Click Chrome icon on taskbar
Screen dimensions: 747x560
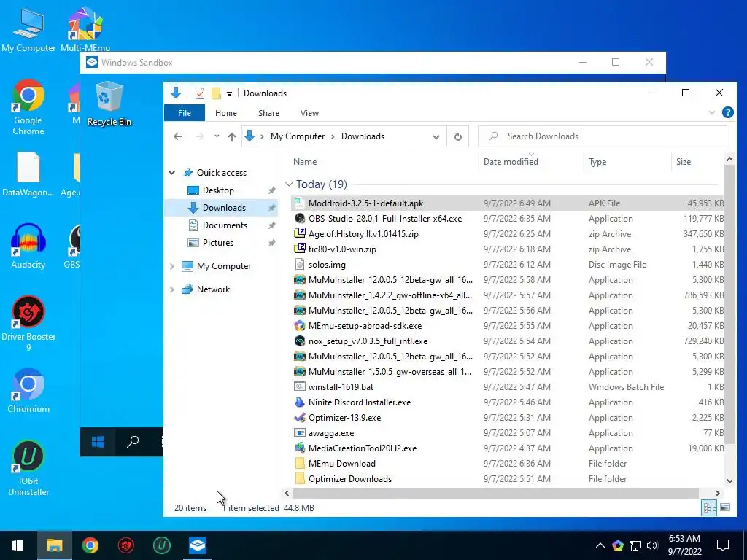(90, 545)
